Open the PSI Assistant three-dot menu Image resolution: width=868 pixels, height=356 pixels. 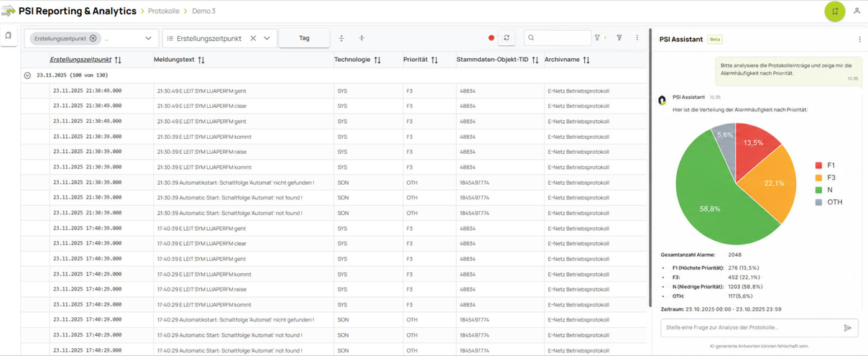click(859, 39)
